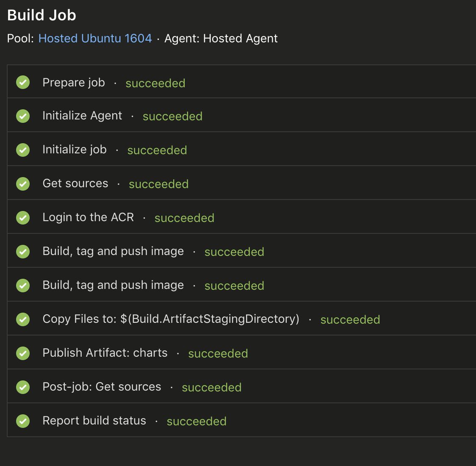Open the second Build, tag and push image step
Screen dimensions: 476x466
(113, 285)
